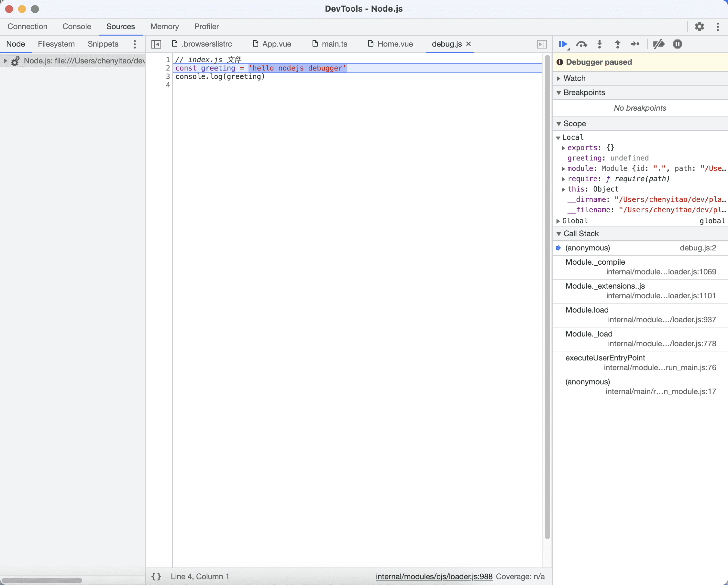Expand the Global scope

(558, 221)
